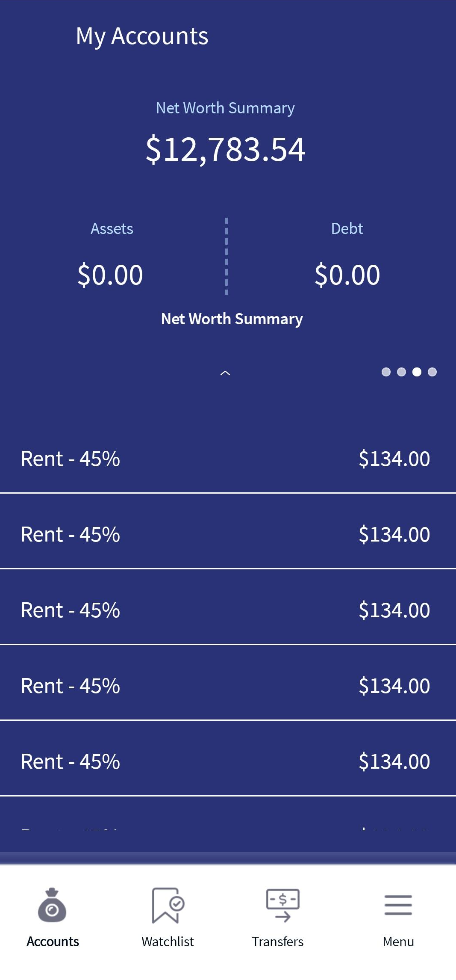The width and height of the screenshot is (456, 980).
Task: Click the bold Net Worth Summary label
Action: pos(232,319)
